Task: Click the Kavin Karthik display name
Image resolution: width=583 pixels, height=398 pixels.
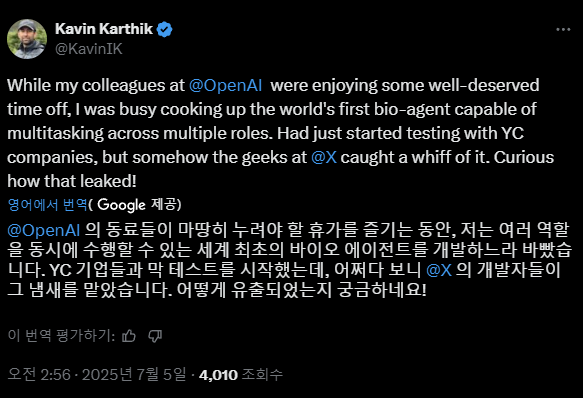Action: tap(104, 29)
